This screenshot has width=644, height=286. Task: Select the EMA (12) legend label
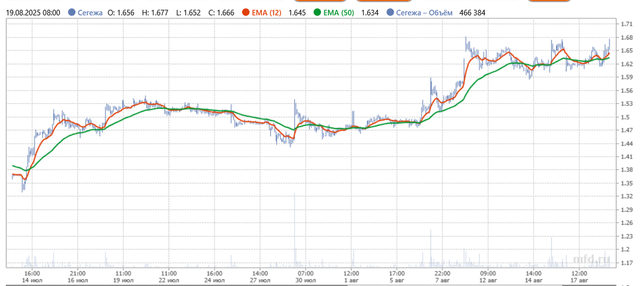266,12
